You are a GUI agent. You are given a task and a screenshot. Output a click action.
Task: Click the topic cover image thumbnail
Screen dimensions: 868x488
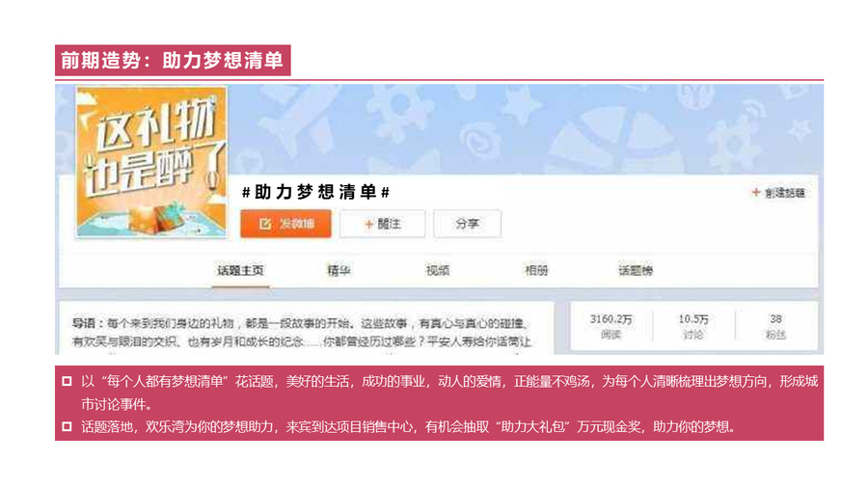151,162
